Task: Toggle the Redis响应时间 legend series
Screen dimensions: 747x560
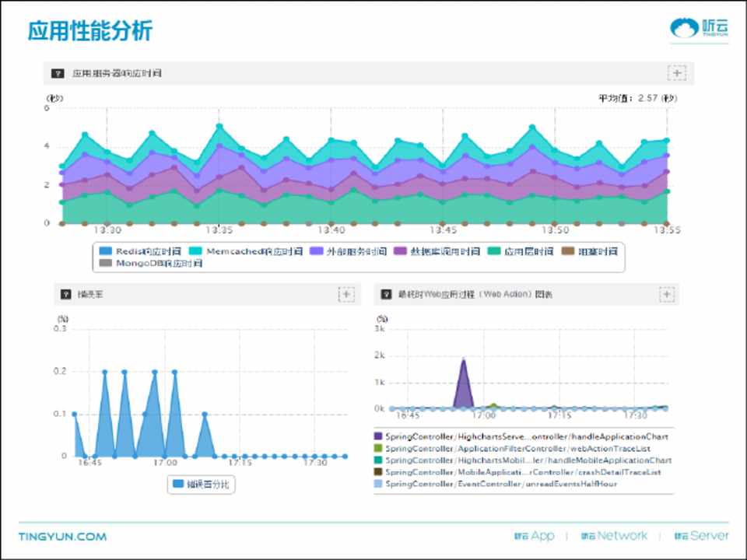Action: 140,251
